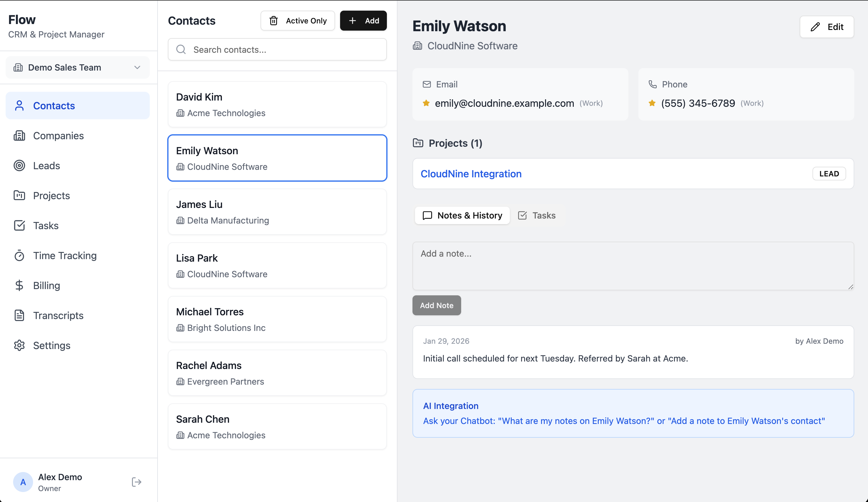Viewport: 868px width, 502px height.
Task: Click the star next to (555) 345-6789
Action: (652, 103)
